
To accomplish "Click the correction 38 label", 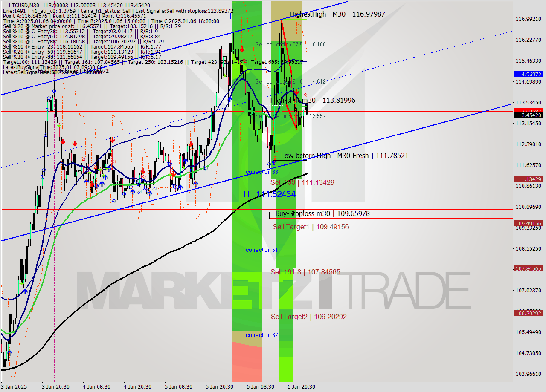I will click(262, 172).
